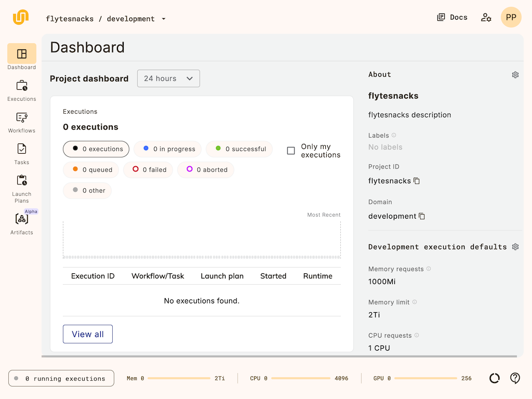The height and width of the screenshot is (399, 532).
Task: Enable the Only my executions checkbox
Action: tap(291, 151)
